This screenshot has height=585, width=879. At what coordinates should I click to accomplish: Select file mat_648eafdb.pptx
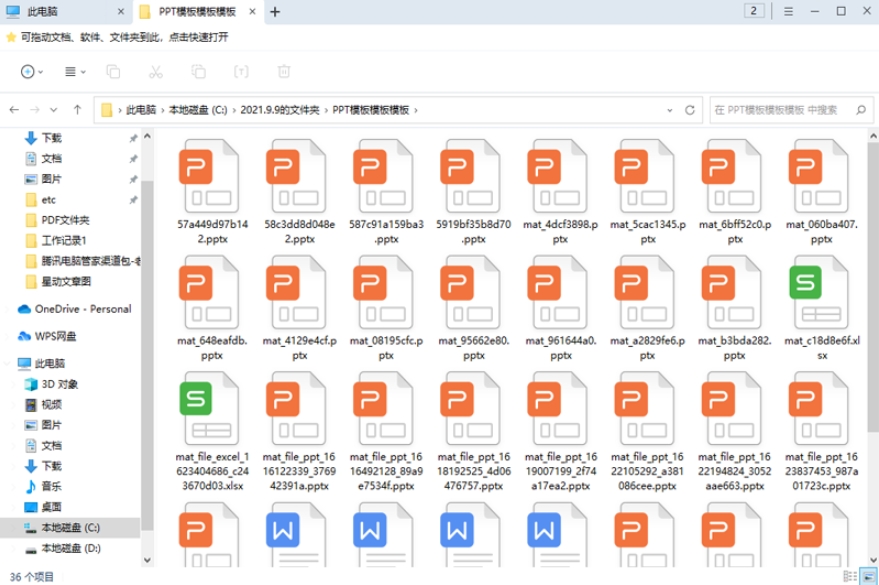pyautogui.click(x=212, y=308)
